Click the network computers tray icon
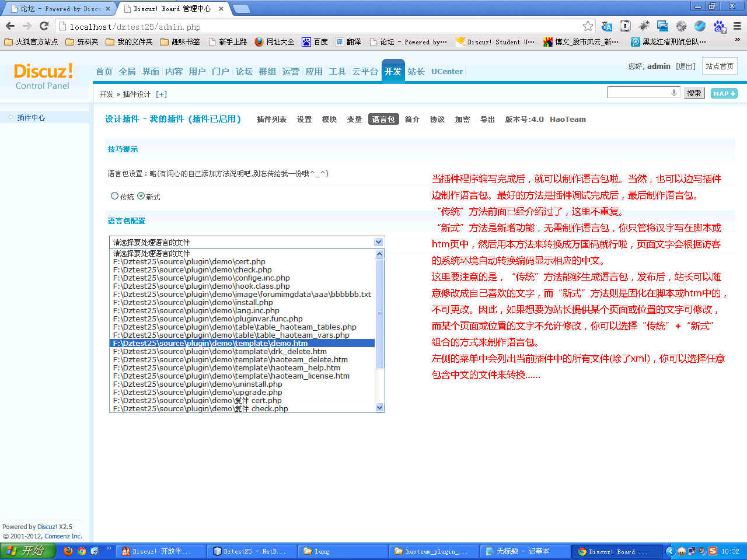Screen dimensions: 747x560 (692, 551)
